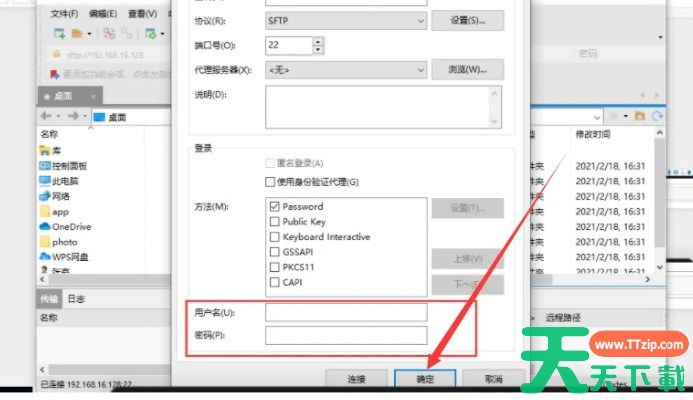693x400 pixels.
Task: Click the 浏览(W)... button
Action: tap(468, 69)
